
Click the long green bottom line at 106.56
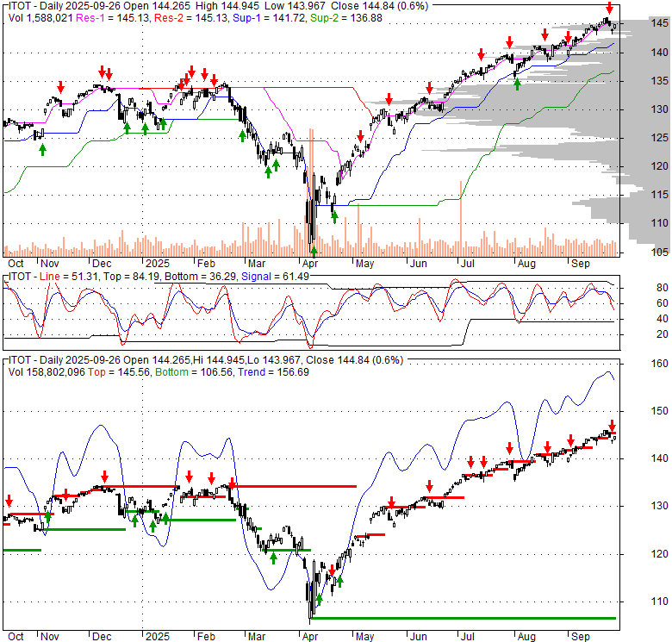[463, 618]
